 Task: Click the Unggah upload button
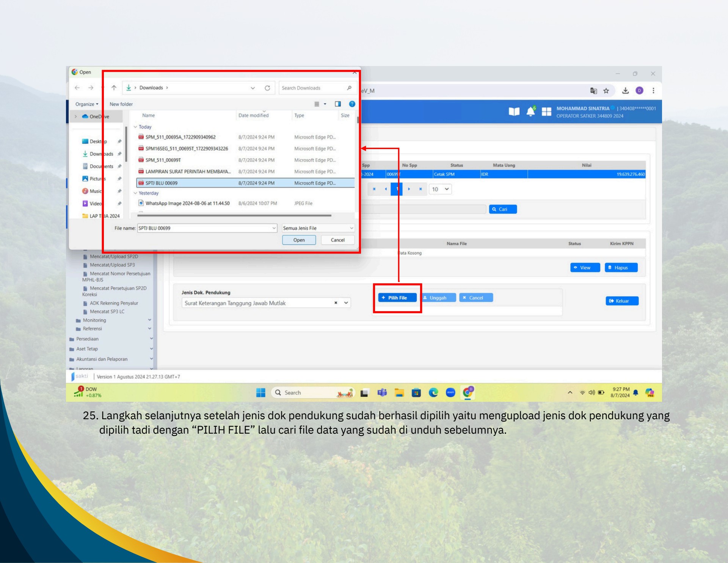438,297
